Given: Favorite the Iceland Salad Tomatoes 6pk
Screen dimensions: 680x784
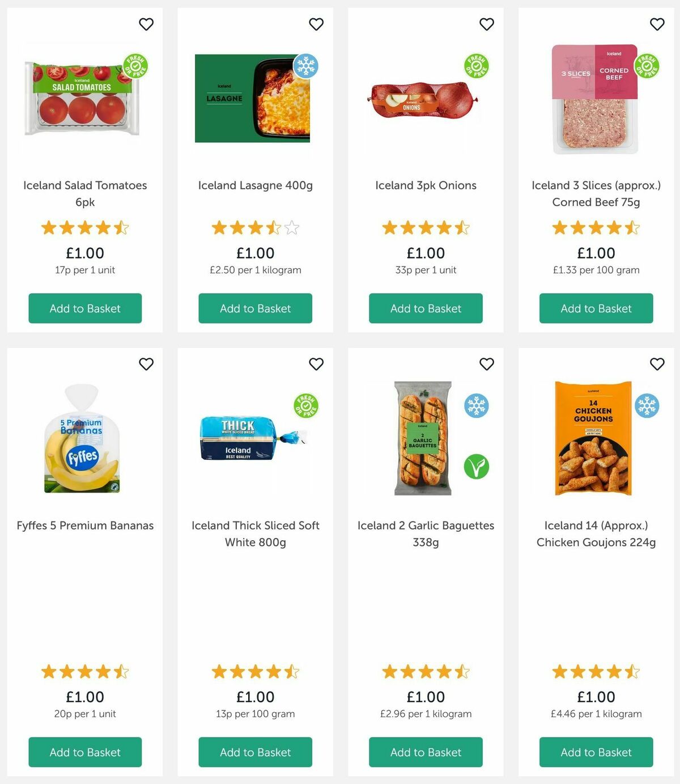Looking at the screenshot, I should pyautogui.click(x=146, y=24).
